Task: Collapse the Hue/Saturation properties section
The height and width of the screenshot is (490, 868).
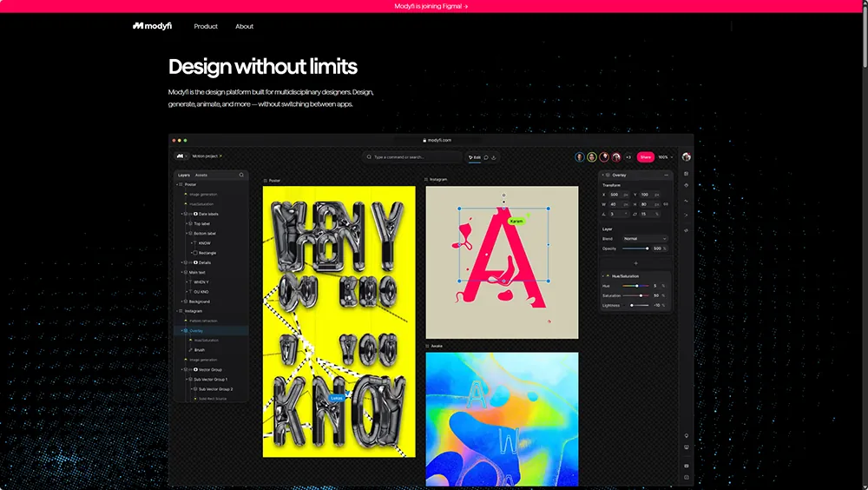Action: pyautogui.click(x=603, y=276)
